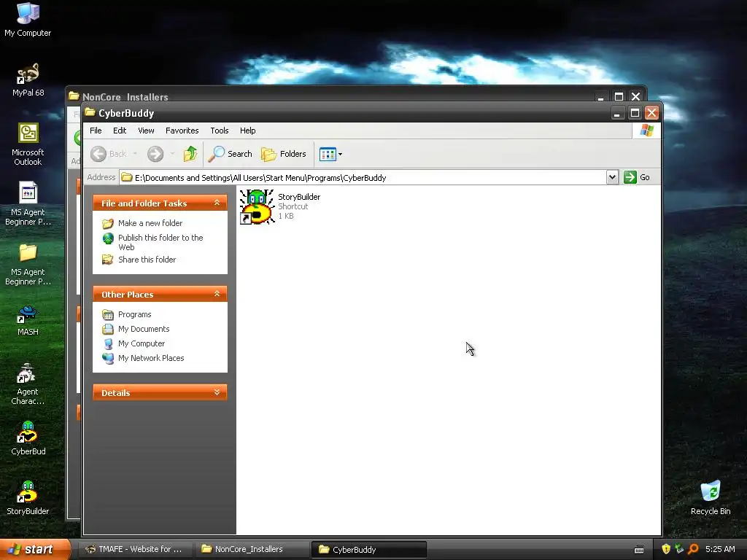
Task: Go up one folder level
Action: tap(190, 154)
